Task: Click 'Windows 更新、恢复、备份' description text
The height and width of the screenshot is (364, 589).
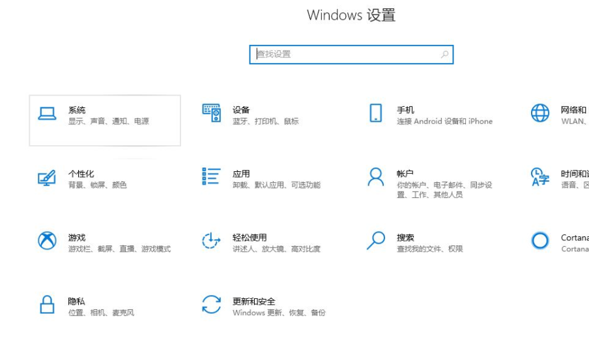Action: click(x=279, y=313)
